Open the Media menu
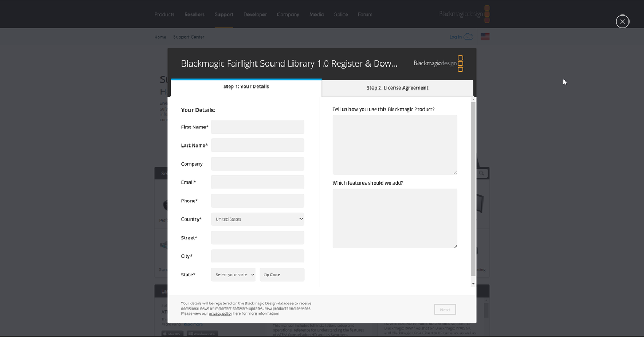The image size is (644, 337). [x=317, y=14]
